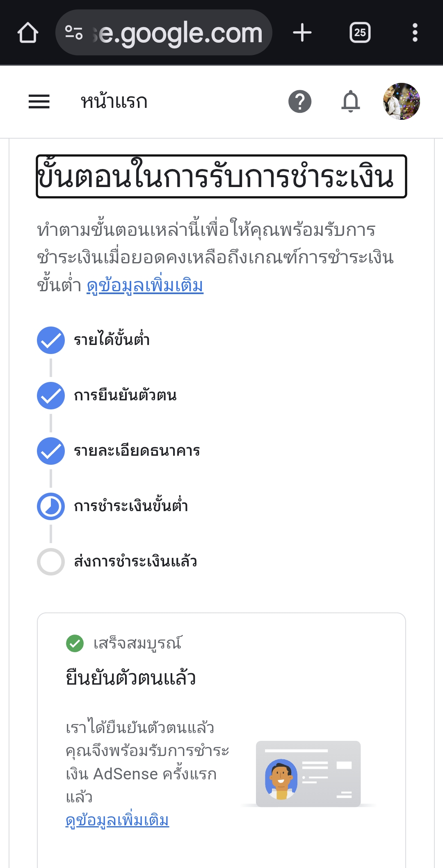Viewport: 443px width, 868px height.
Task: Open site info icon in address bar
Action: point(74,32)
